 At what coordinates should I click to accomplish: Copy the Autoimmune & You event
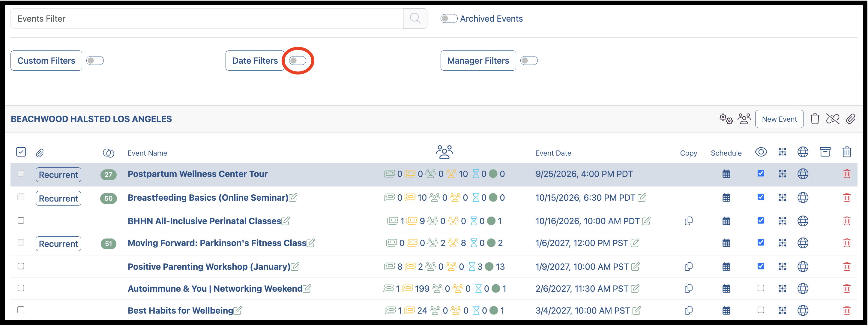pyautogui.click(x=688, y=289)
